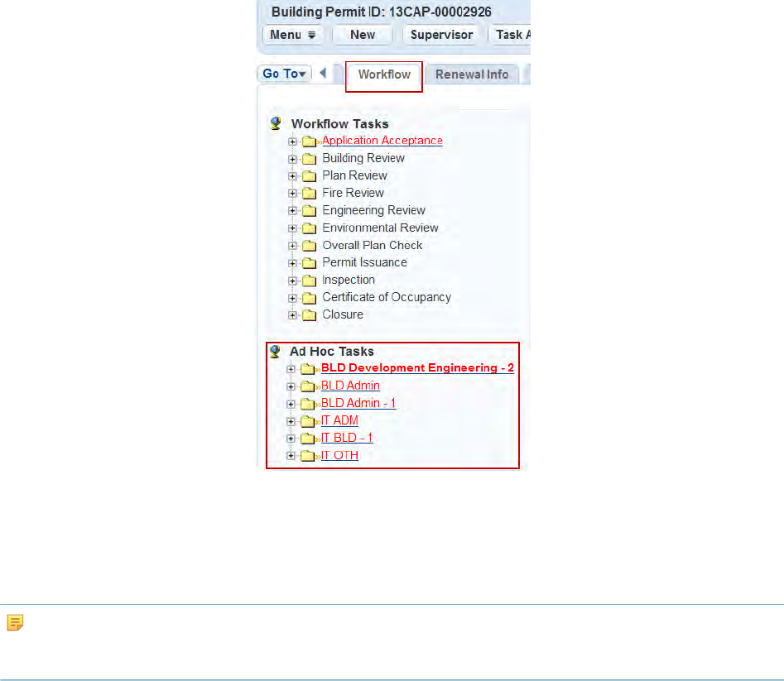784x681 pixels.
Task: Open the BLD Development Engineering - 2 link
Action: [417, 367]
